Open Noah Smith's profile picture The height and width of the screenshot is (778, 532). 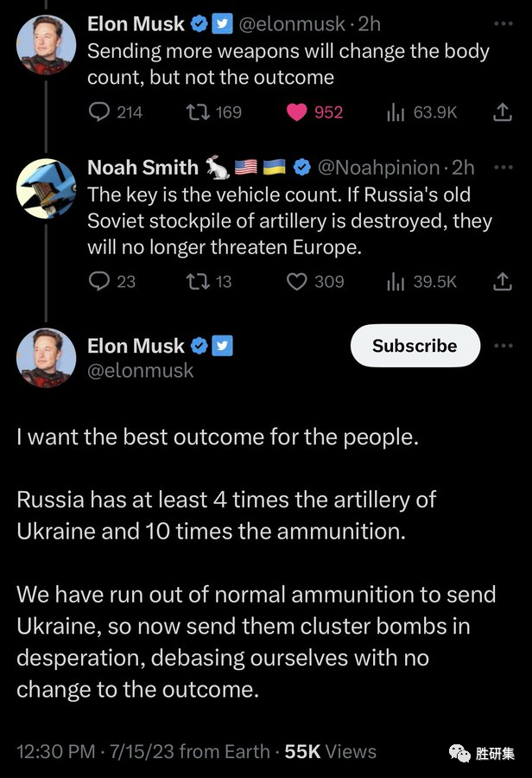click(46, 188)
